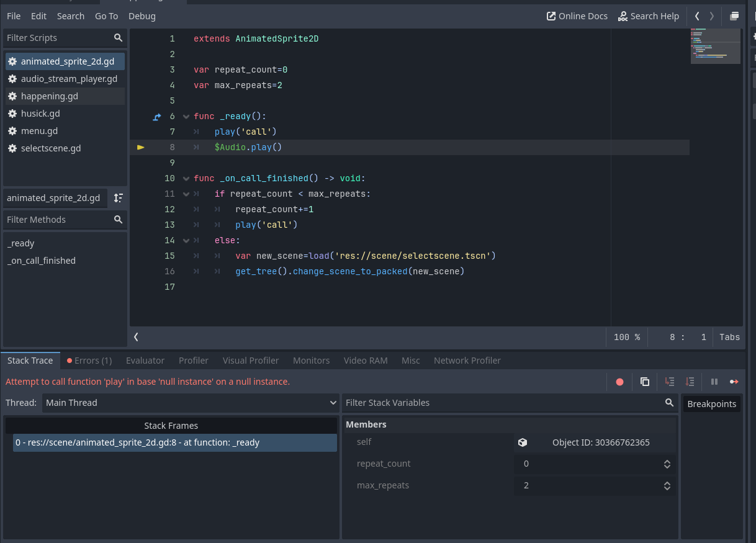Switch to the Errors (1) tab
The image size is (756, 543).
[89, 361]
